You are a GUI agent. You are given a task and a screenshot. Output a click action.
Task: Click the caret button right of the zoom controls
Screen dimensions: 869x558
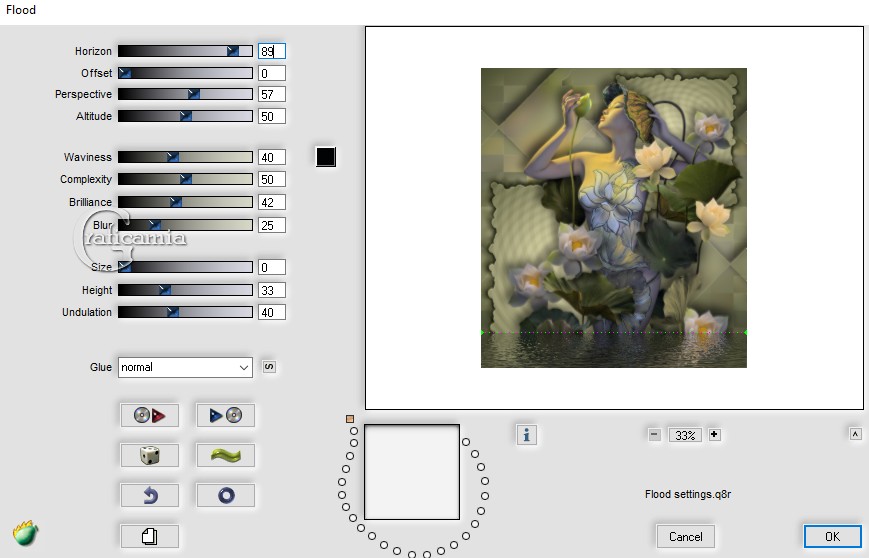pyautogui.click(x=855, y=434)
